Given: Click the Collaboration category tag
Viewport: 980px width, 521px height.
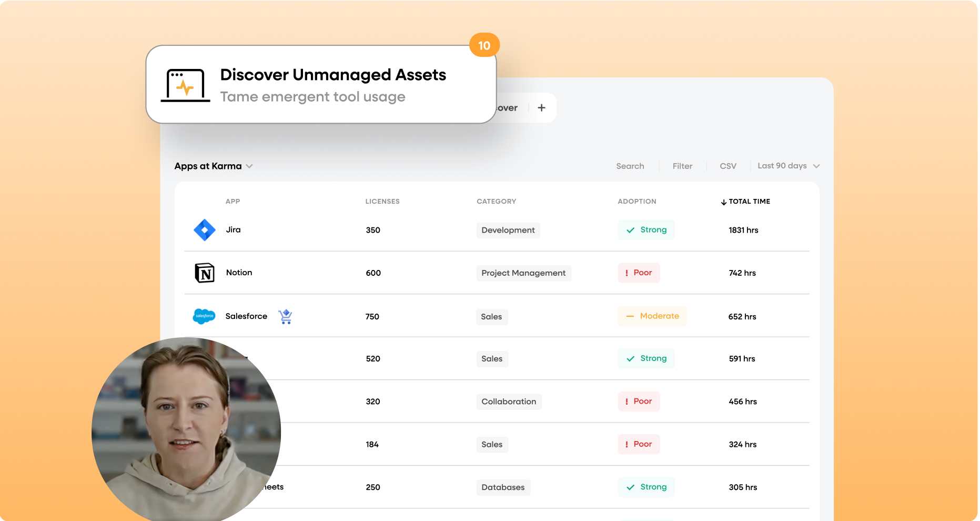Looking at the screenshot, I should 509,402.
